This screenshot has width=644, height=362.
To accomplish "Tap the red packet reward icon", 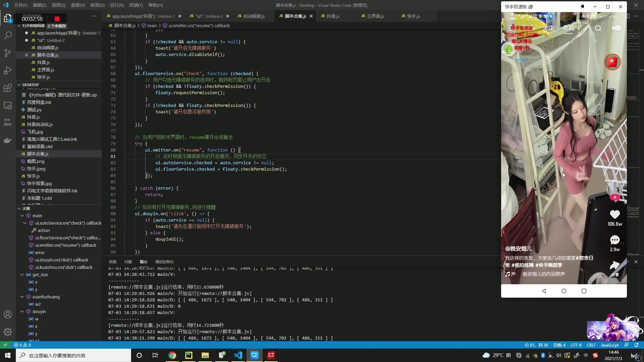I will click(612, 62).
